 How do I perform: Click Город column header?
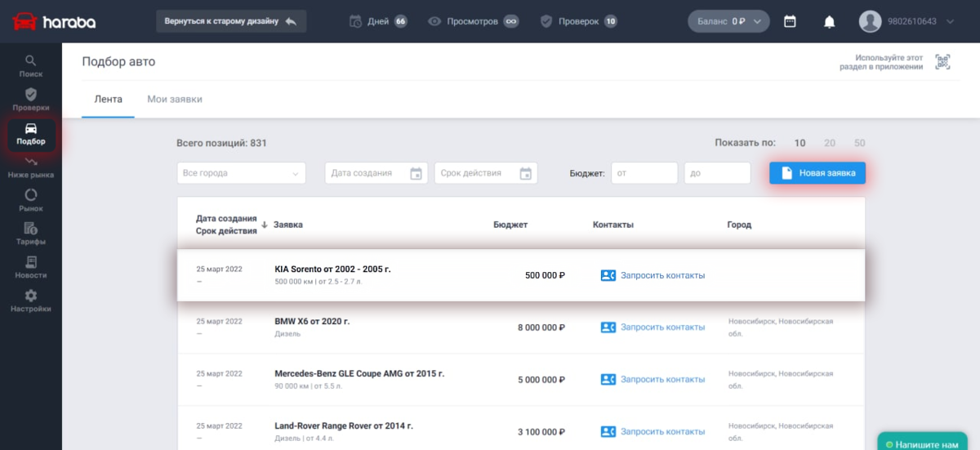[x=739, y=225]
